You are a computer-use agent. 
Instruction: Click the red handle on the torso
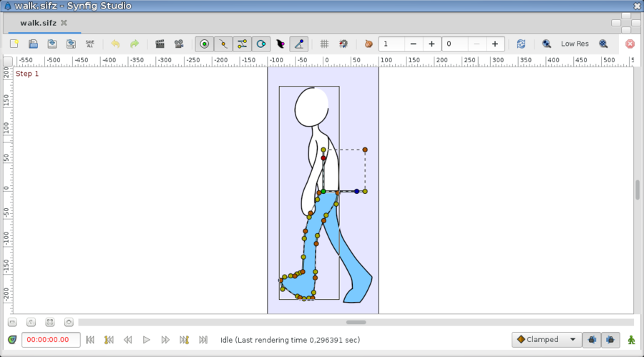coord(323,158)
